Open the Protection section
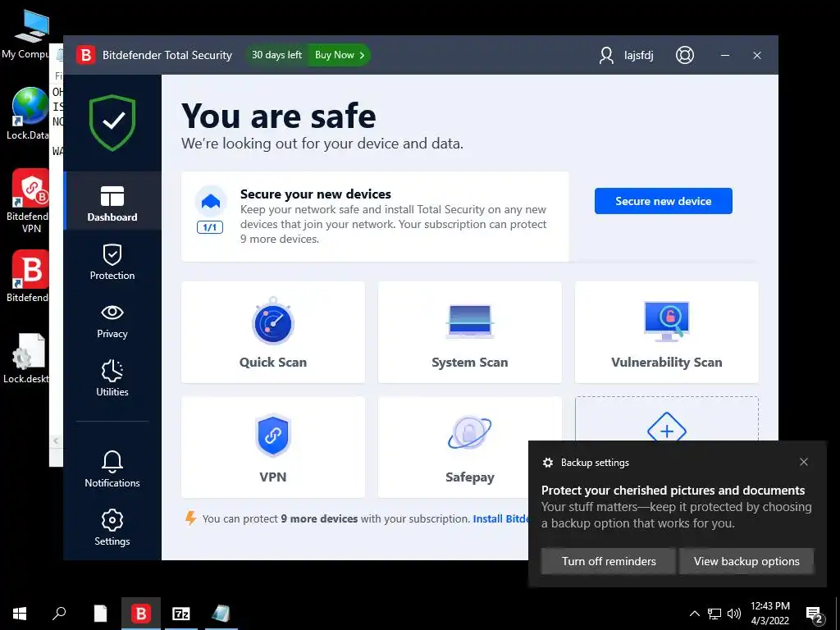Viewport: 840px width, 630px height. [112, 262]
